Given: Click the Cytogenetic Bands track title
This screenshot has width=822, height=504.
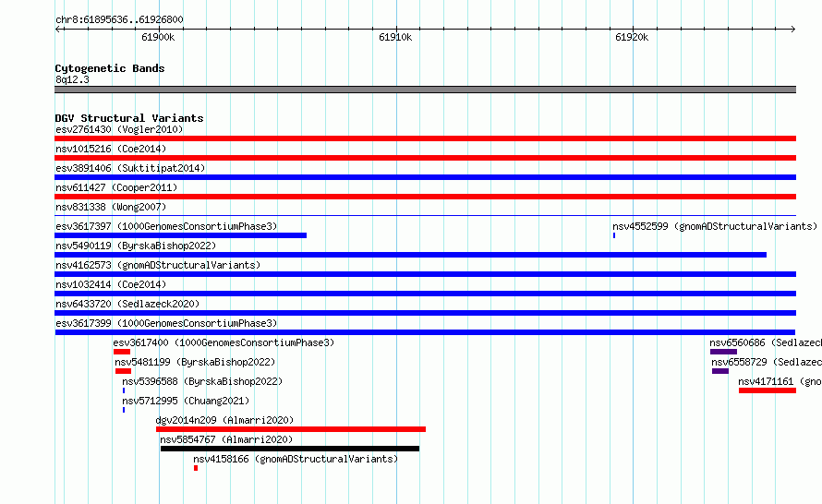Looking at the screenshot, I should (x=110, y=68).
